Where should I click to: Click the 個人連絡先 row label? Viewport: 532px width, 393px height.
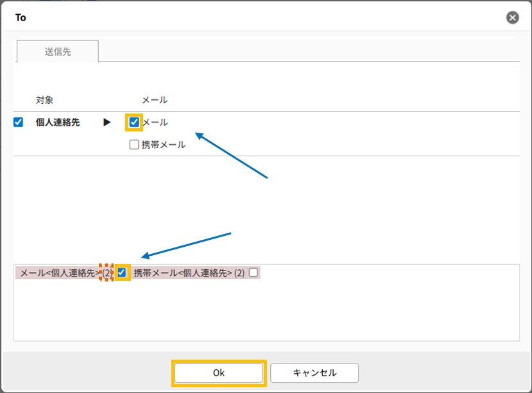click(x=58, y=122)
